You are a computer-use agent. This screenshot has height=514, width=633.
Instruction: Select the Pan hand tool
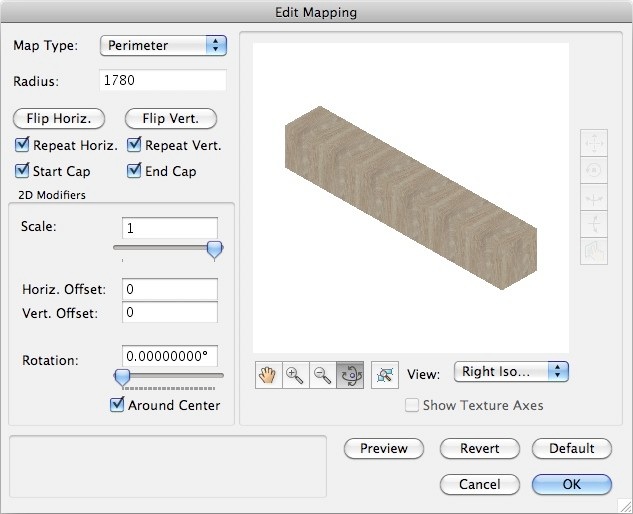tap(268, 374)
